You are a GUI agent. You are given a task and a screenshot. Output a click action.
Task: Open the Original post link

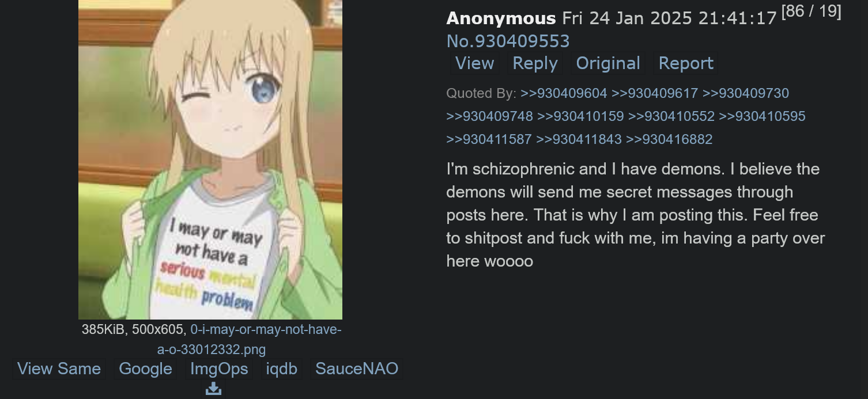tap(608, 63)
